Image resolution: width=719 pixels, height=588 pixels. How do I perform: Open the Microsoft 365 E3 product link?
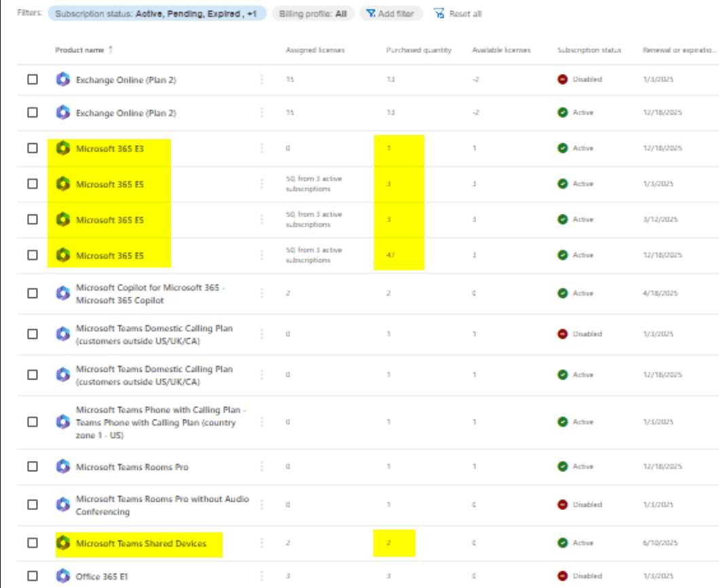pos(110,149)
